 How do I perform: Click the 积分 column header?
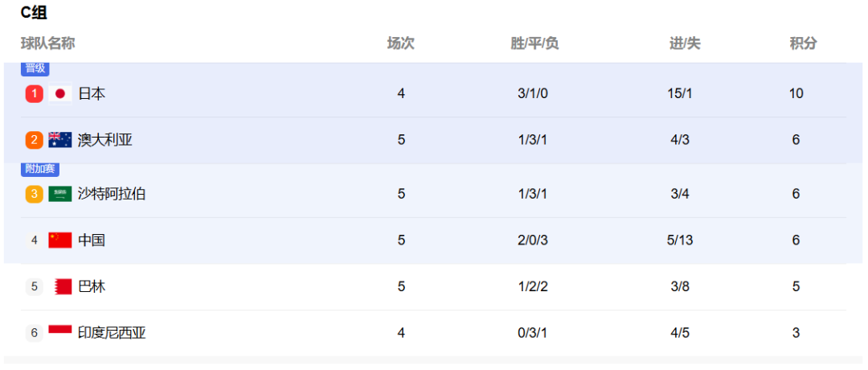803,43
